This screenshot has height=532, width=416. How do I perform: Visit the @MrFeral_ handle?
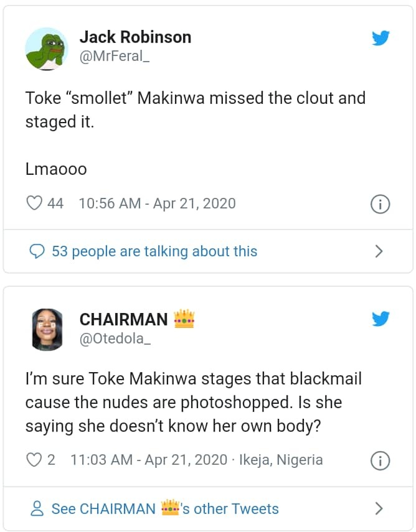pos(116,58)
